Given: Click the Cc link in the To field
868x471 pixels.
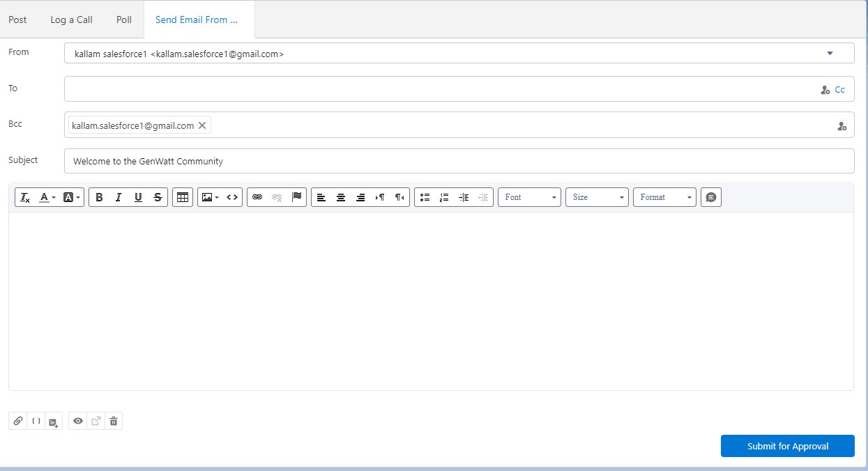Looking at the screenshot, I should coord(840,89).
